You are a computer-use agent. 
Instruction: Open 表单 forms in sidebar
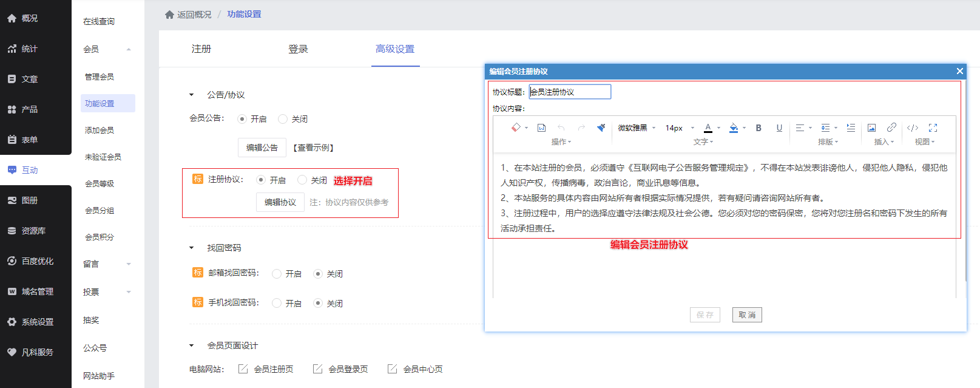coord(35,140)
